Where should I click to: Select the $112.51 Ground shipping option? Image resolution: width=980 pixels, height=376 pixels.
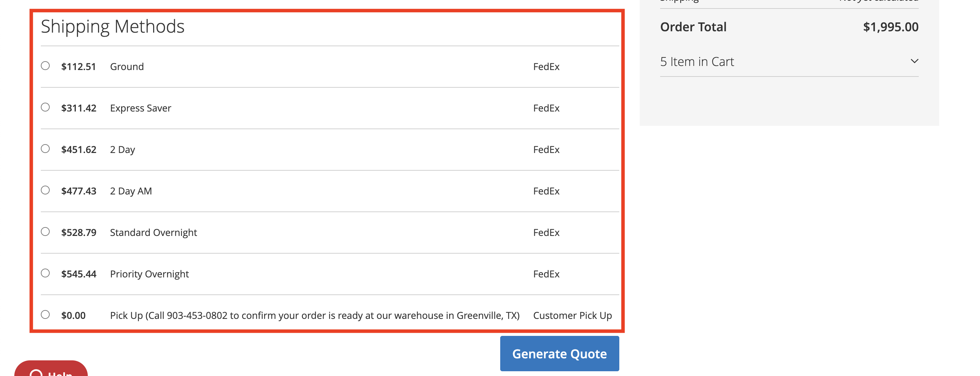coord(45,66)
